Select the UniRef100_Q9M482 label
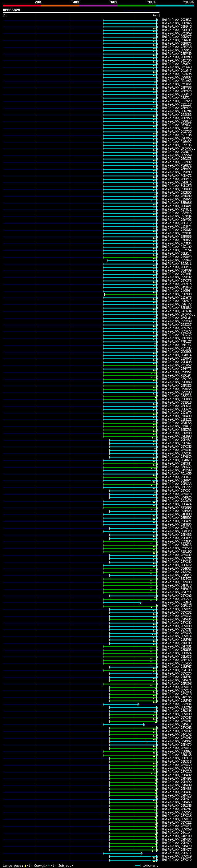The width and height of the screenshot is (197, 868). tap(176, 440)
